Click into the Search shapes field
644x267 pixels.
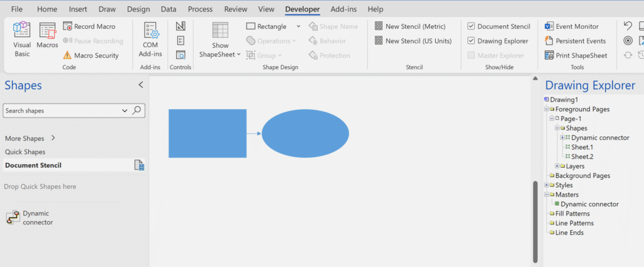tap(62, 111)
